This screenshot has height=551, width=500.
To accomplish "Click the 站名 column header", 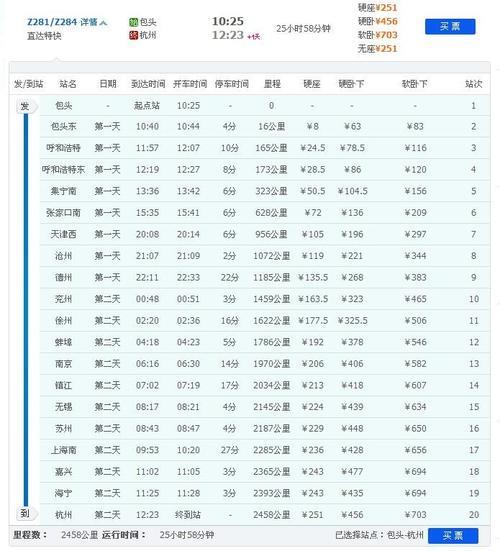I will click(68, 84).
